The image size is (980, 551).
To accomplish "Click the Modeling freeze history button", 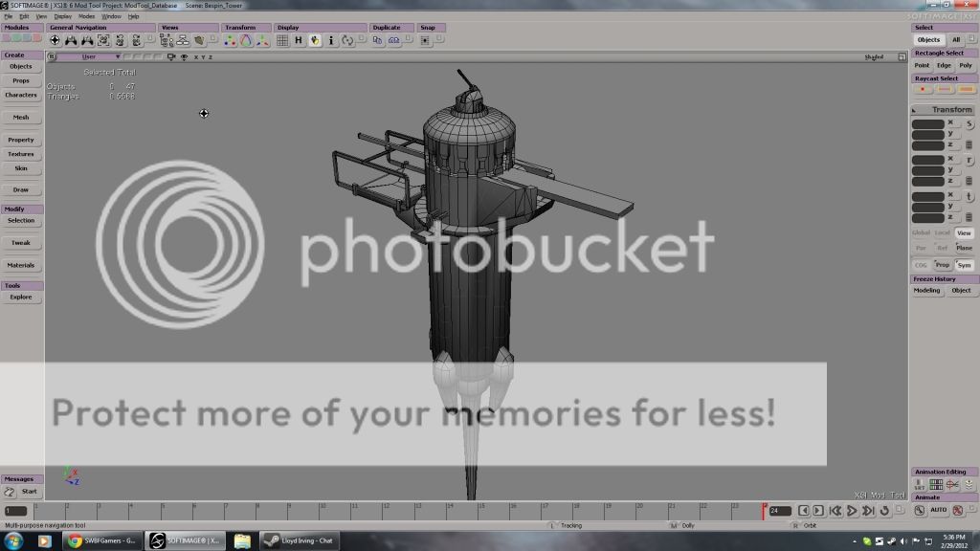I will click(x=926, y=291).
